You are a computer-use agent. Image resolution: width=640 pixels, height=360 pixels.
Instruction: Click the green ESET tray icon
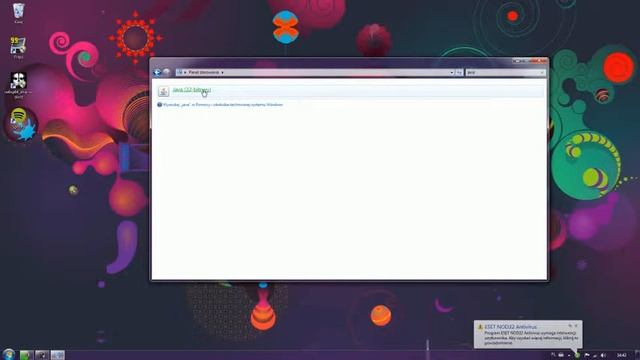point(577,355)
